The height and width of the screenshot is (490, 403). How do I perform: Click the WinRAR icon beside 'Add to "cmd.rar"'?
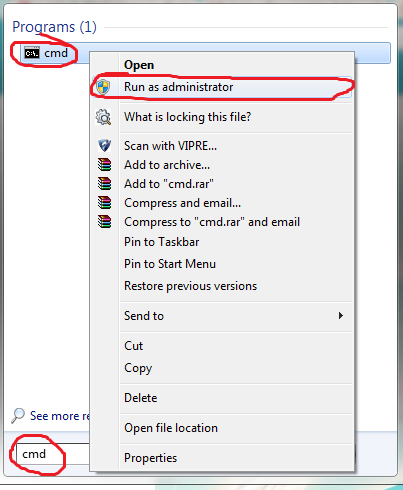coord(104,184)
